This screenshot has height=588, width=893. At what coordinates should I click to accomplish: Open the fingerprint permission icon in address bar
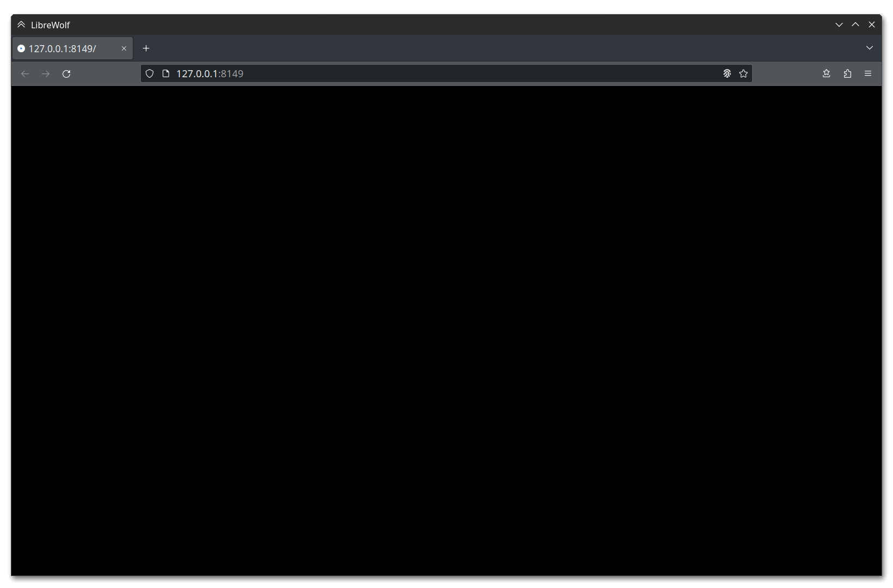tap(727, 74)
